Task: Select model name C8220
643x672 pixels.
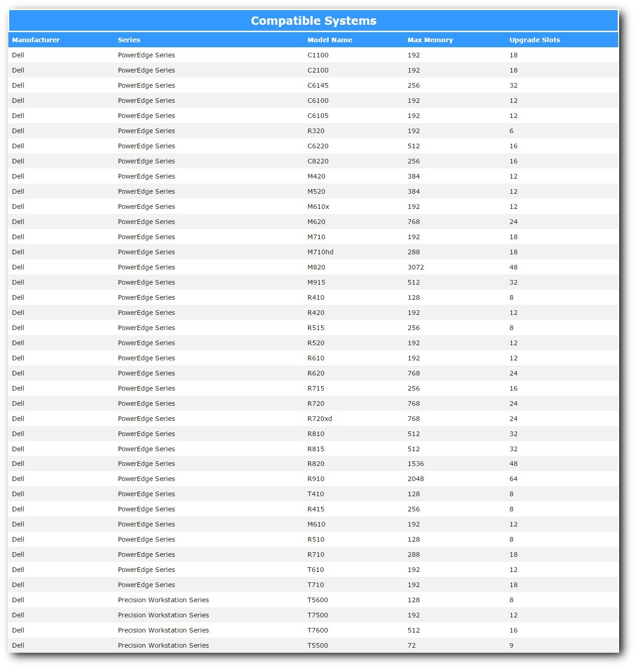Action: (318, 161)
